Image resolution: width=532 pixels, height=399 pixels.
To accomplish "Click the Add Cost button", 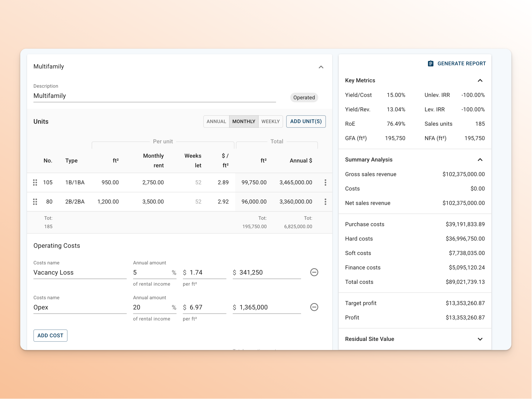I will (50, 336).
